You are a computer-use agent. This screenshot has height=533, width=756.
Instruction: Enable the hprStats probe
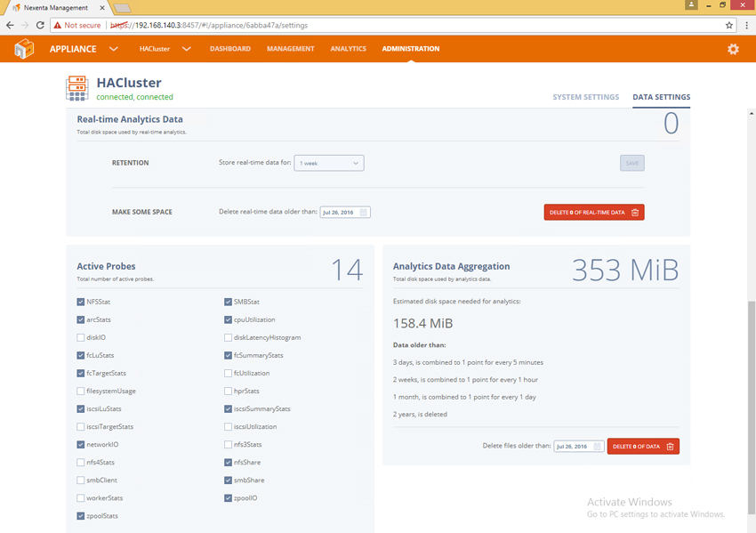pos(228,392)
